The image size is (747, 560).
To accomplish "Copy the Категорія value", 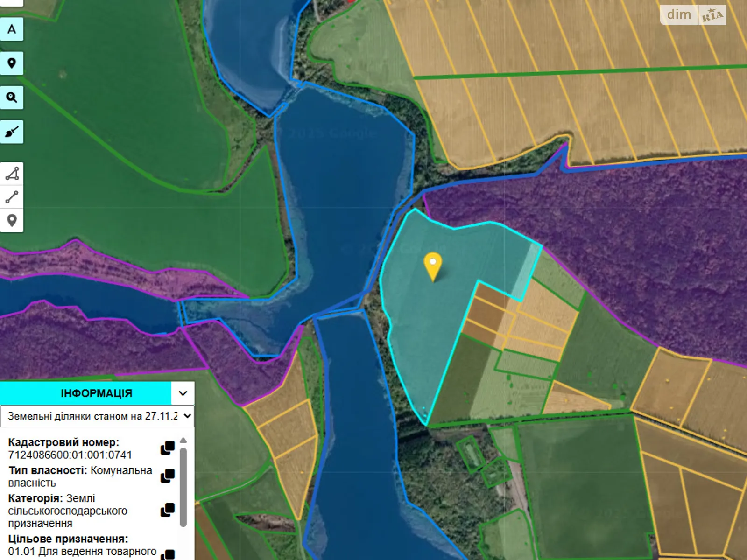I will point(168,510).
